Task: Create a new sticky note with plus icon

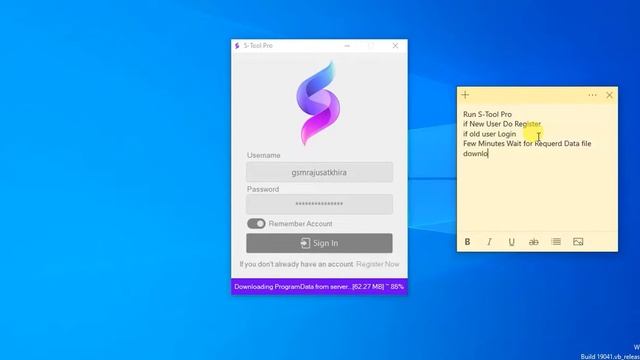Action: (465, 95)
